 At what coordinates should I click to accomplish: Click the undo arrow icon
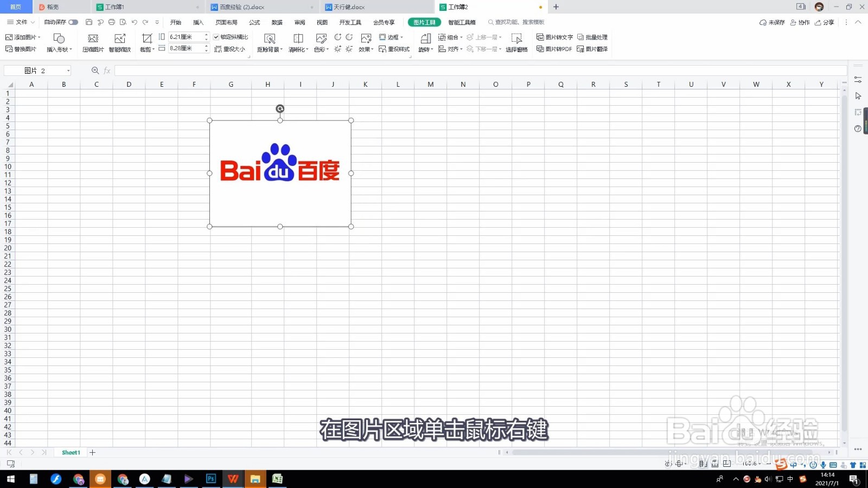(134, 22)
